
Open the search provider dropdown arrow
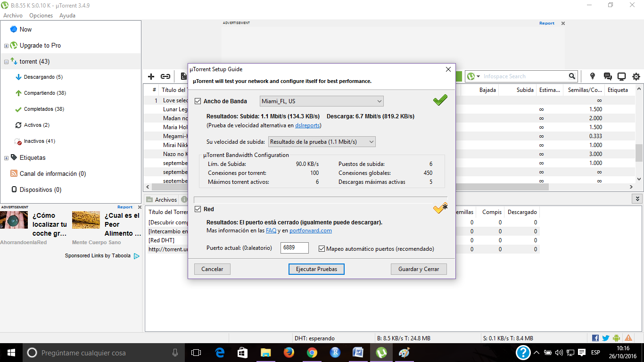pyautogui.click(x=478, y=76)
